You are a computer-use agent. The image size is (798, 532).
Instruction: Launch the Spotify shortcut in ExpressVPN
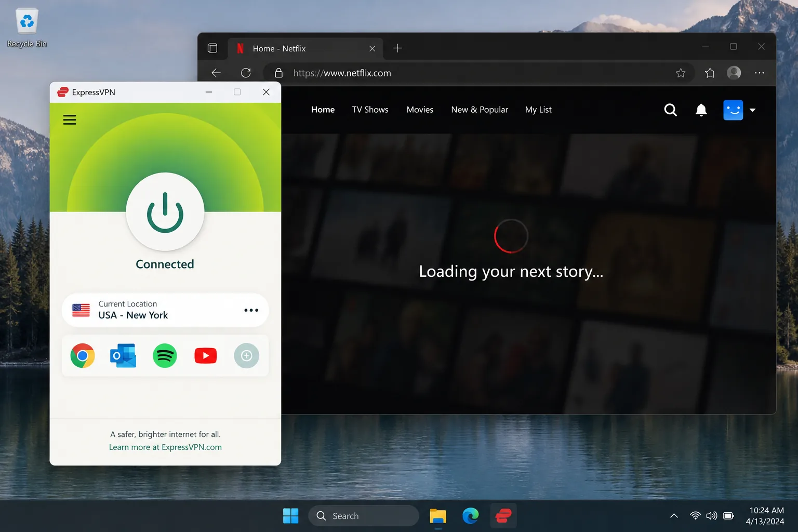165,356
